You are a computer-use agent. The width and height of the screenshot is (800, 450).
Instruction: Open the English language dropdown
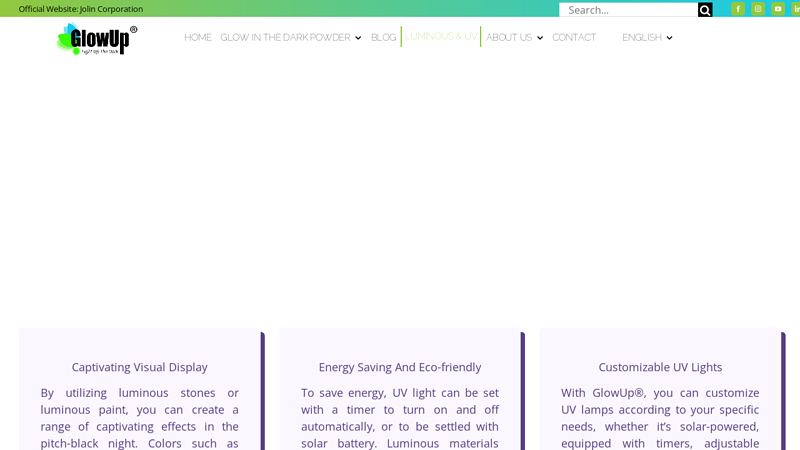647,37
